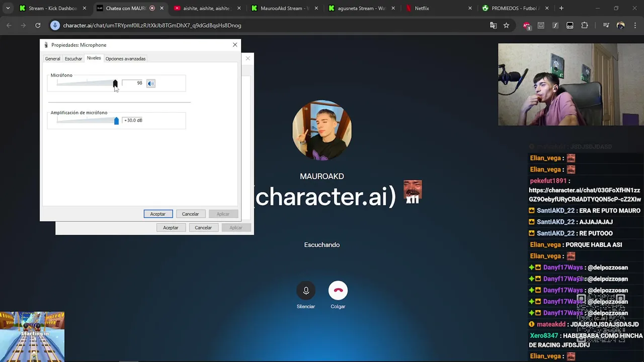Bookmark this page with star icon
The height and width of the screenshot is (362, 644).
(x=506, y=25)
